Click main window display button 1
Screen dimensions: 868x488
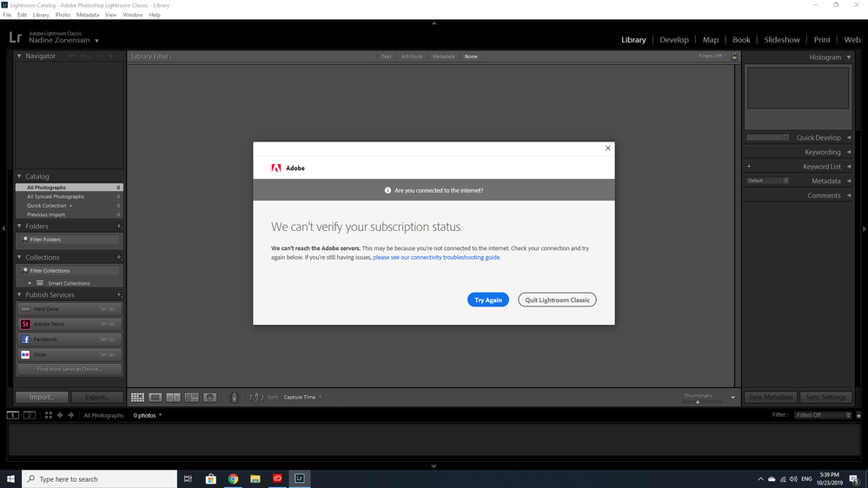tap(13, 415)
